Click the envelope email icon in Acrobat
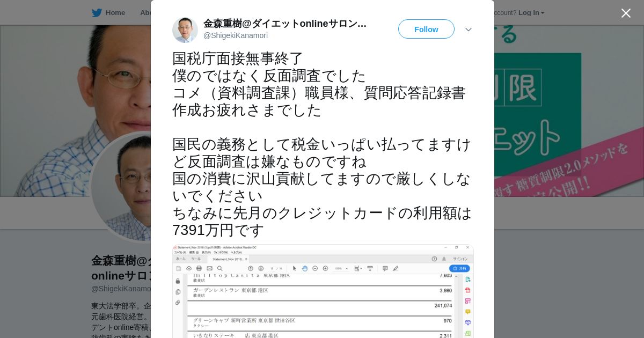The height and width of the screenshot is (338, 644). [209, 268]
